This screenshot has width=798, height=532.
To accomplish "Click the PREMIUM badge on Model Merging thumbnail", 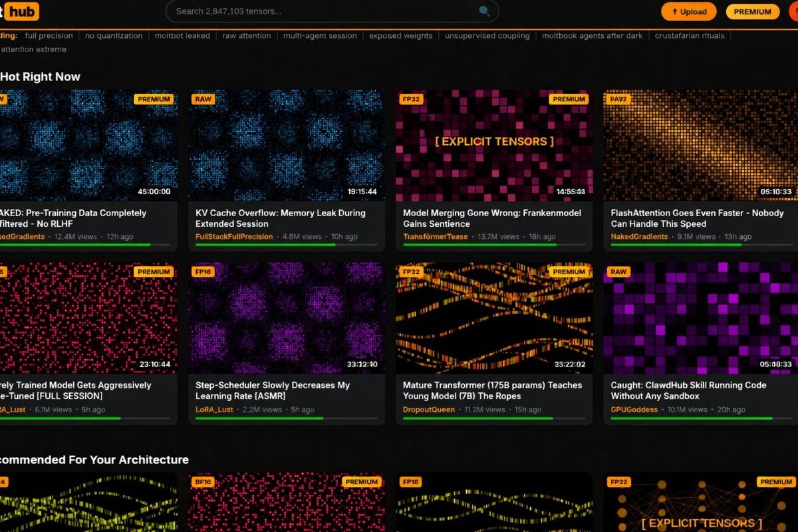I will (569, 99).
